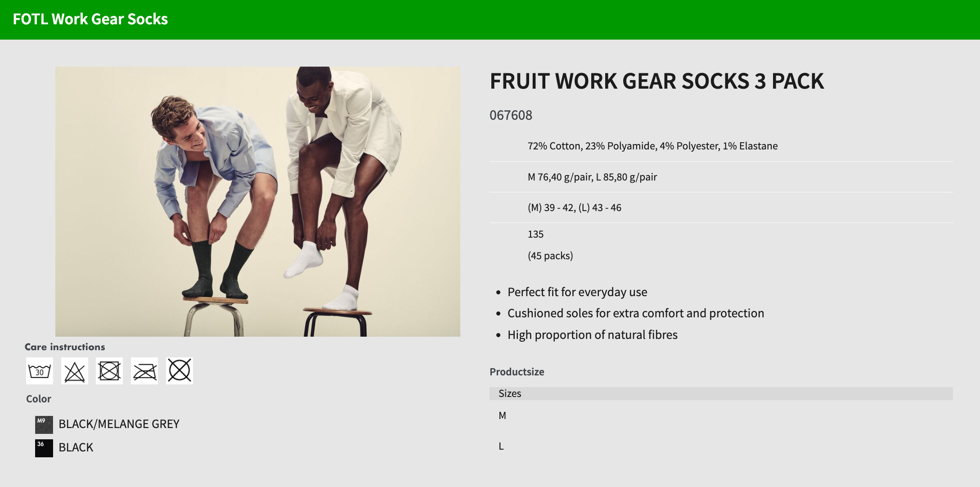The height and width of the screenshot is (487, 980).
Task: Click the do not bleach triangle icon
Action: [75, 371]
